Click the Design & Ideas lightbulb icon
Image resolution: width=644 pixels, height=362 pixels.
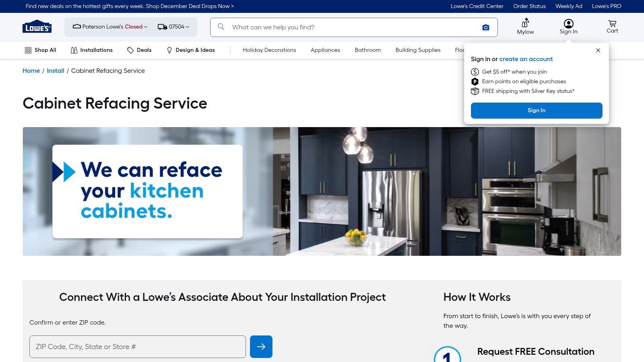(x=169, y=50)
